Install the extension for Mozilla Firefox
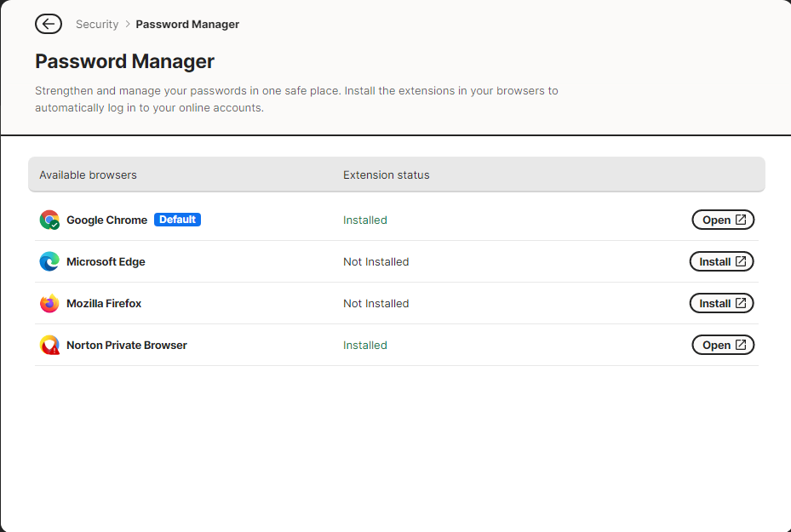 tap(721, 303)
